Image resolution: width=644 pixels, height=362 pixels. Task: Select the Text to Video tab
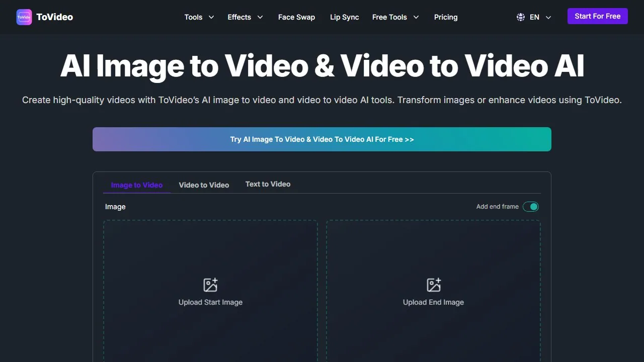click(x=268, y=184)
